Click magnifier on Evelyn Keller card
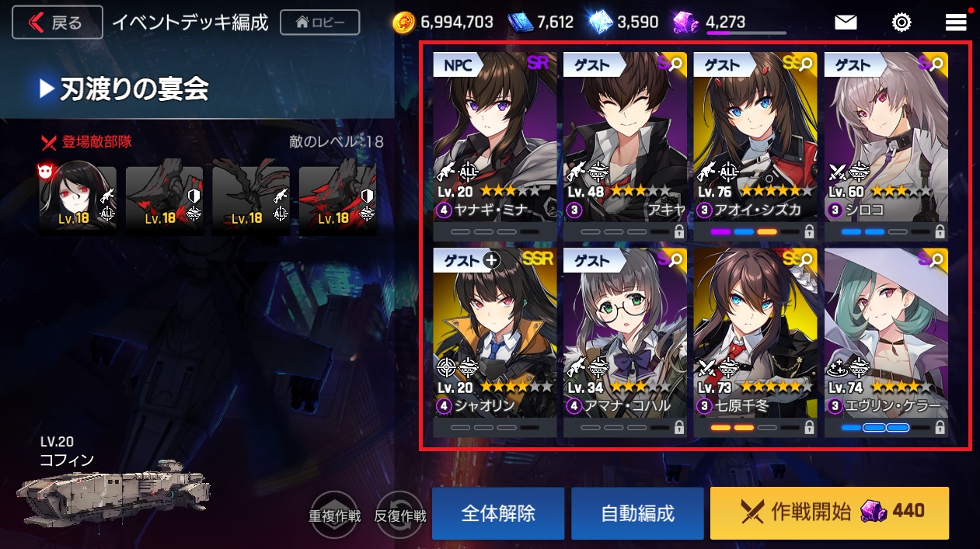The image size is (980, 549). (937, 260)
